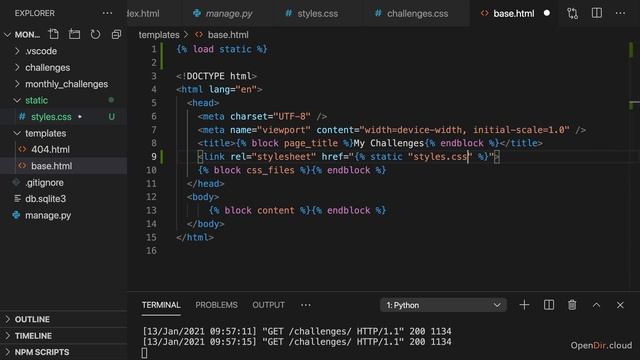Open Explorer views and more actions menu

(107, 13)
